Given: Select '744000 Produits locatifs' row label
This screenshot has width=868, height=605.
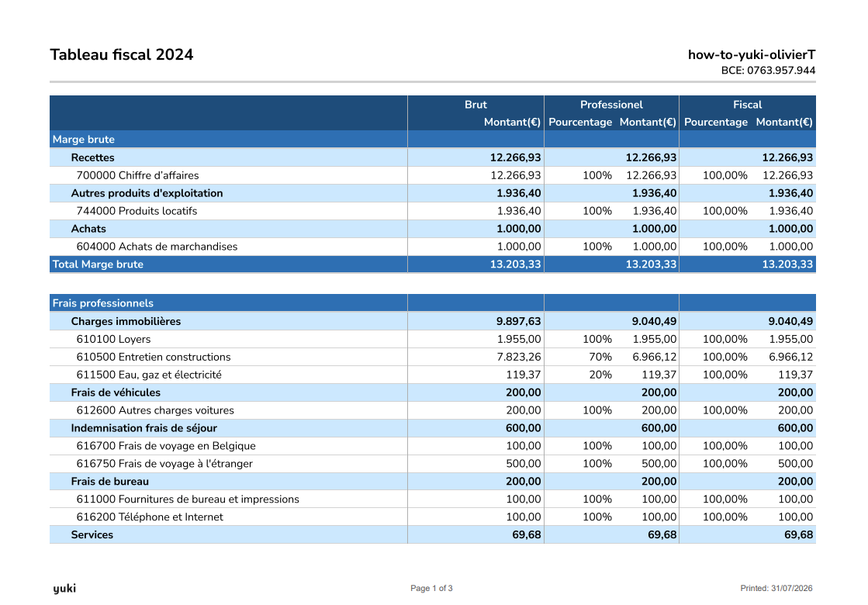Looking at the screenshot, I should click(x=137, y=211).
